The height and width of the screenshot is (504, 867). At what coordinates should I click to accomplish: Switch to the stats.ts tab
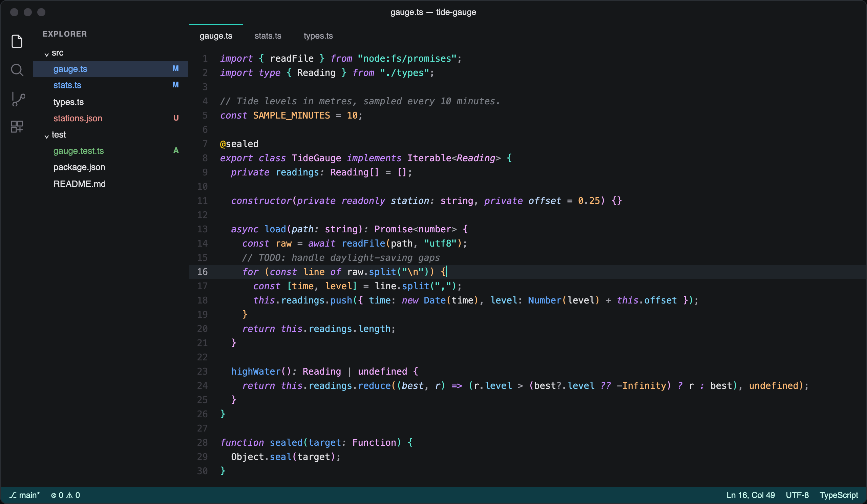pyautogui.click(x=268, y=36)
